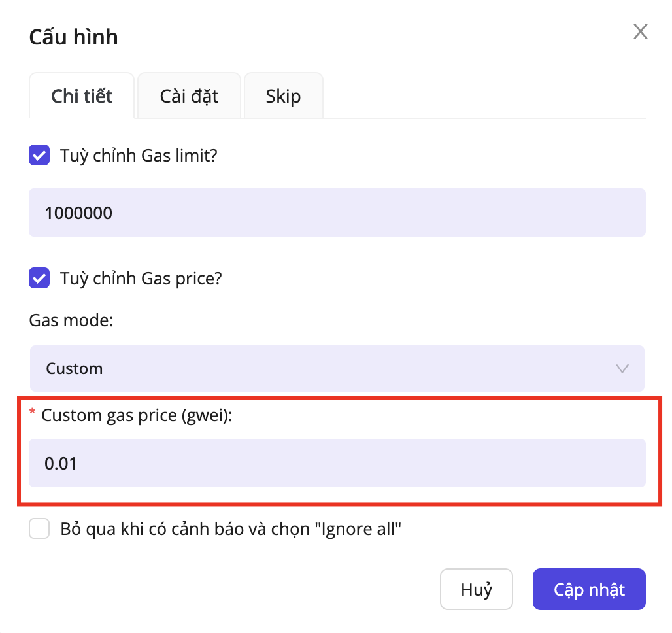Click the Gas mode: field label
This screenshot has height=633, width=672.
[x=71, y=321]
